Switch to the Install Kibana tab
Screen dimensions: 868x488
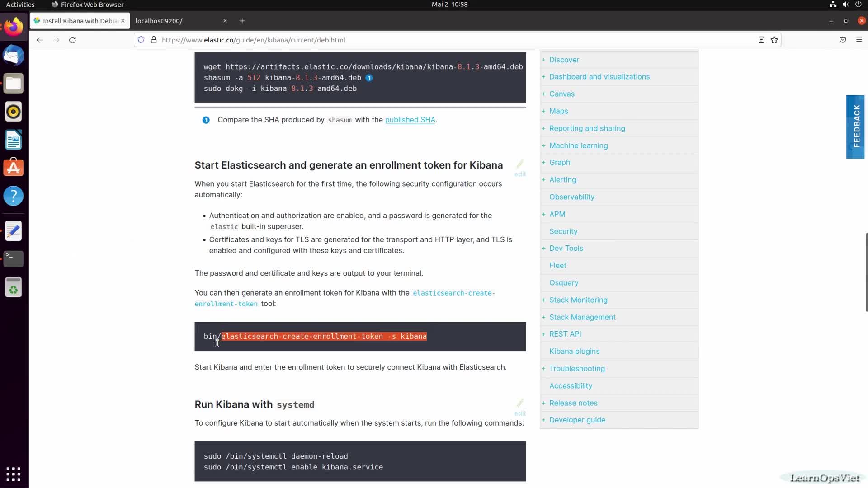(x=80, y=21)
